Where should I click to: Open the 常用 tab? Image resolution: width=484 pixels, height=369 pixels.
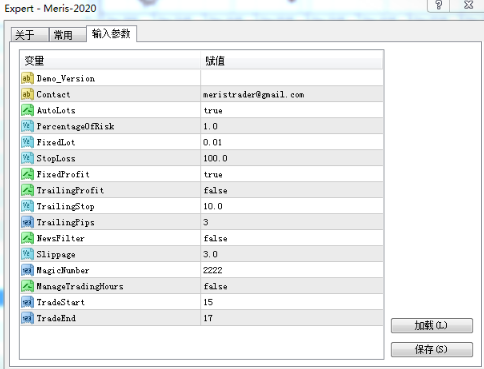pos(68,35)
